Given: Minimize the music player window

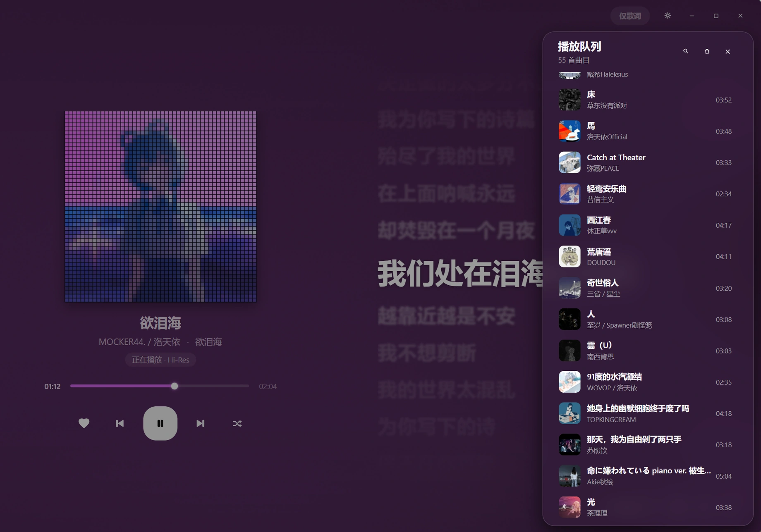Looking at the screenshot, I should click(692, 16).
